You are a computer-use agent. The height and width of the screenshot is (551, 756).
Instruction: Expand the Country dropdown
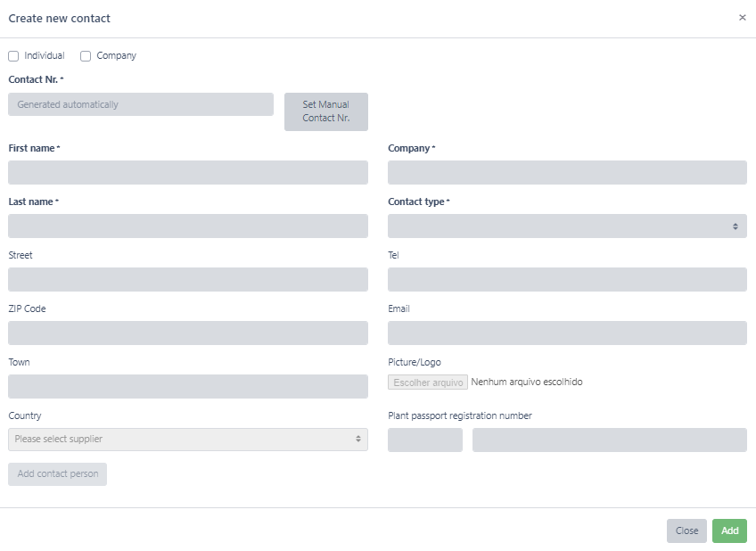188,440
